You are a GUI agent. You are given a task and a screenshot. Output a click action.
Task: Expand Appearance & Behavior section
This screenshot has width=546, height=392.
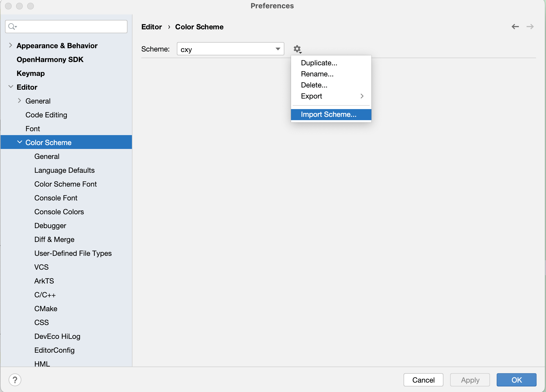click(x=11, y=45)
